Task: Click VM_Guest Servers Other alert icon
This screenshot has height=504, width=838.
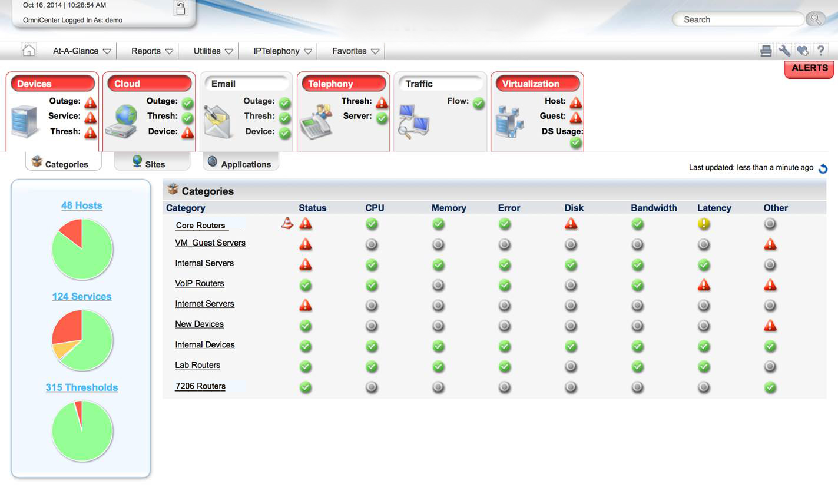Action: pyautogui.click(x=770, y=244)
